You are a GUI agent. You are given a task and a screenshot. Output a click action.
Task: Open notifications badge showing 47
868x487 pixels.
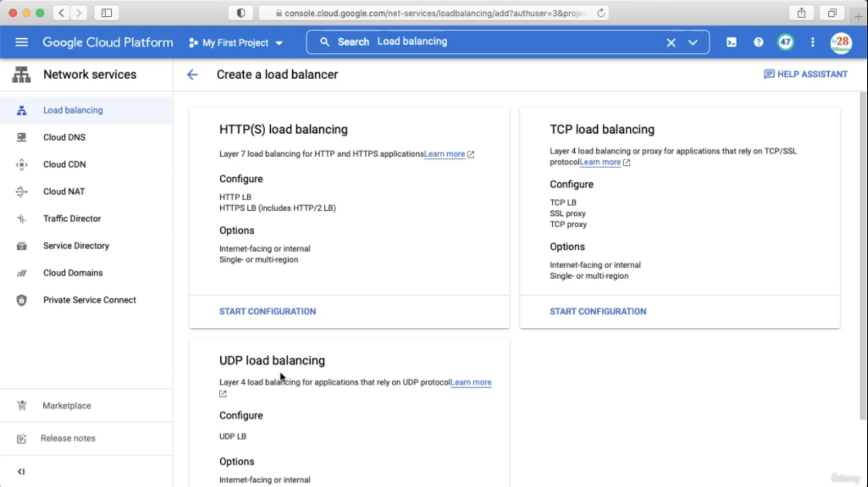[x=785, y=42]
